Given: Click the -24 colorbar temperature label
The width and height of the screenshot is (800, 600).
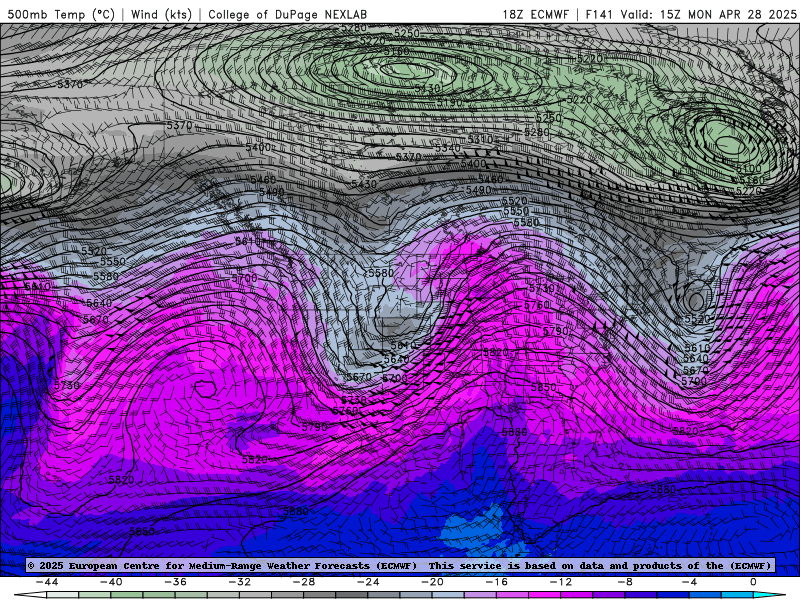Looking at the screenshot, I should point(368,582).
